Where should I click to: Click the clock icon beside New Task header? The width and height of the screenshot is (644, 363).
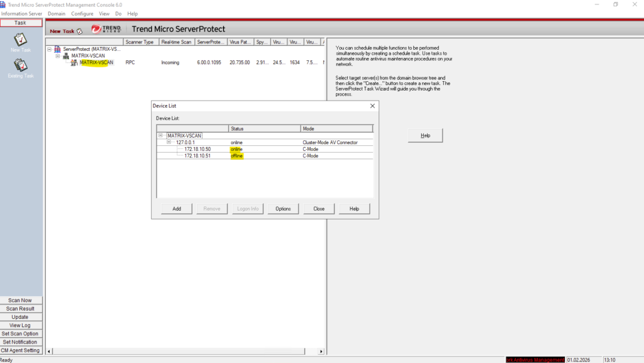(80, 31)
